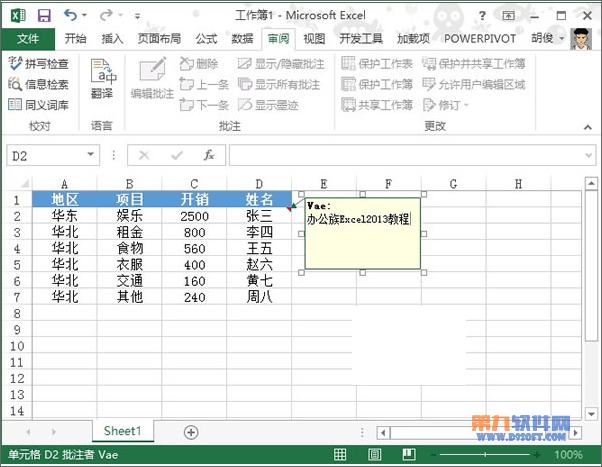
Task: Select row 5 header
Action: 17,265
